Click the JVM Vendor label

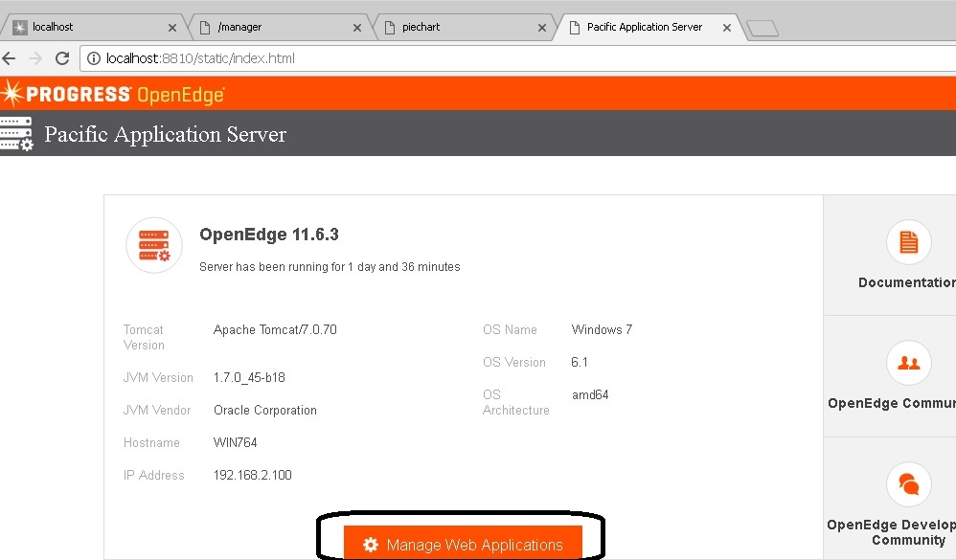[x=157, y=410]
